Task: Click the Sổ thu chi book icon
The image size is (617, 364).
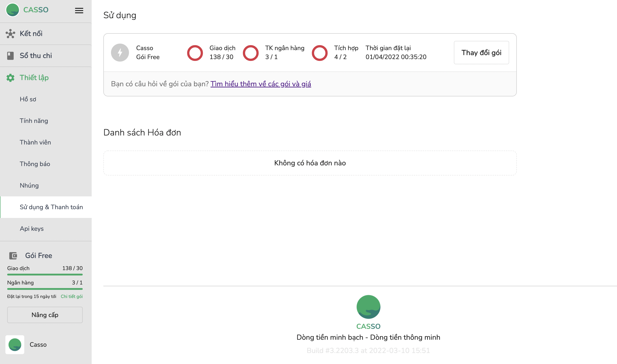Action: coord(10,56)
